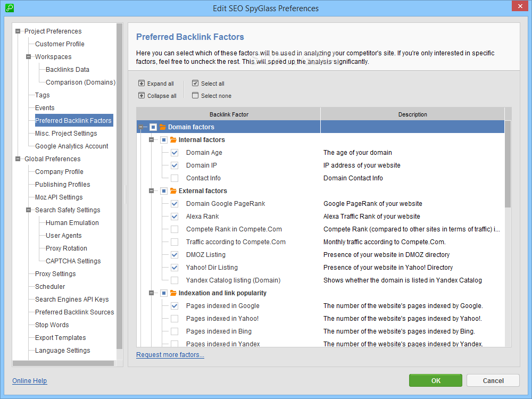Click the Collapse all arrow icon

click(142, 95)
